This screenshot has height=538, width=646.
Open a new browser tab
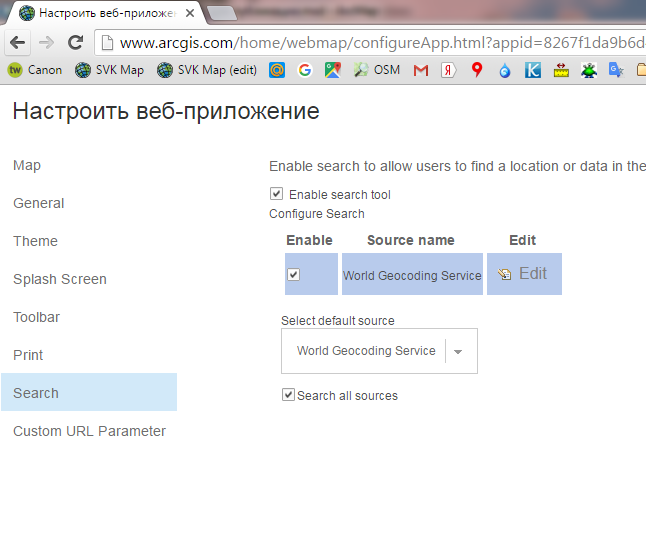pos(222,13)
